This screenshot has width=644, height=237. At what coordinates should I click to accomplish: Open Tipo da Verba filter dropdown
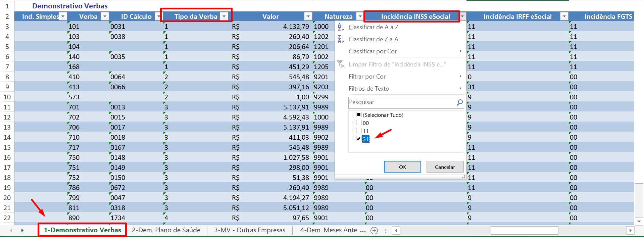click(225, 16)
